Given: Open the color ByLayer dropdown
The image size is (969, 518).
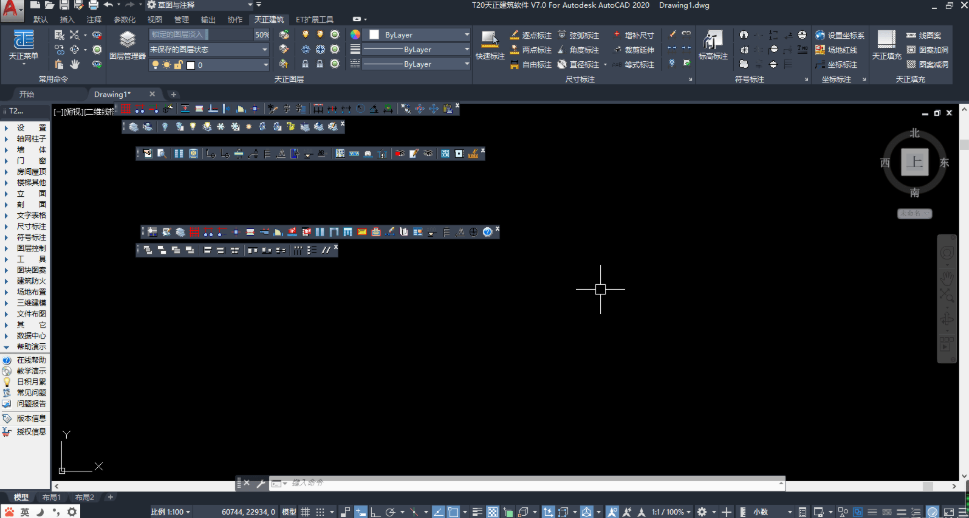Looking at the screenshot, I should click(417, 35).
